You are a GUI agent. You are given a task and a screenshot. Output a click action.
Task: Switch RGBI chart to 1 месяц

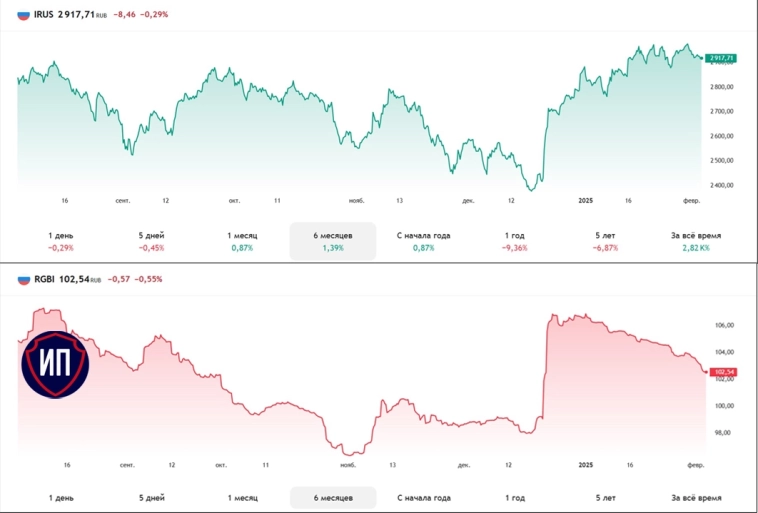(243, 497)
